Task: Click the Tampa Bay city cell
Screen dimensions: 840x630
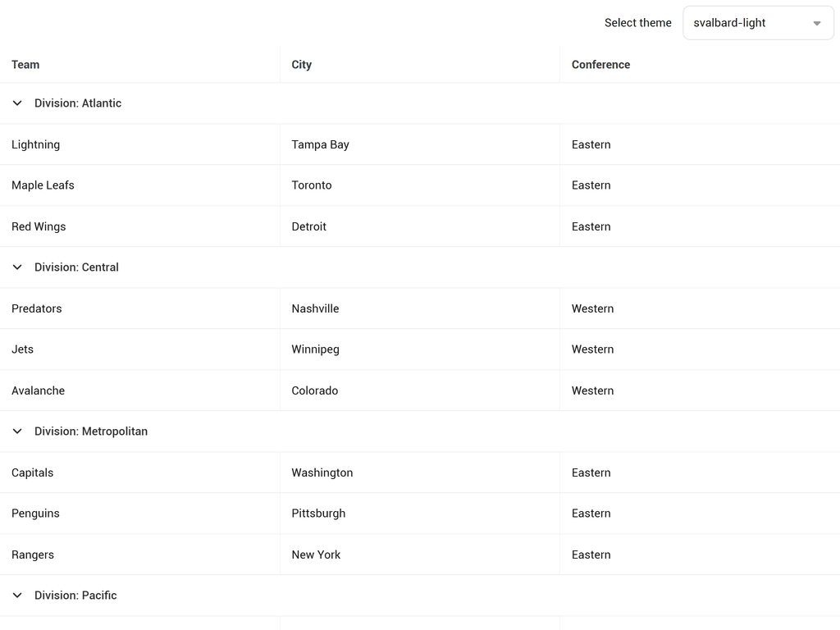Action: pos(320,144)
